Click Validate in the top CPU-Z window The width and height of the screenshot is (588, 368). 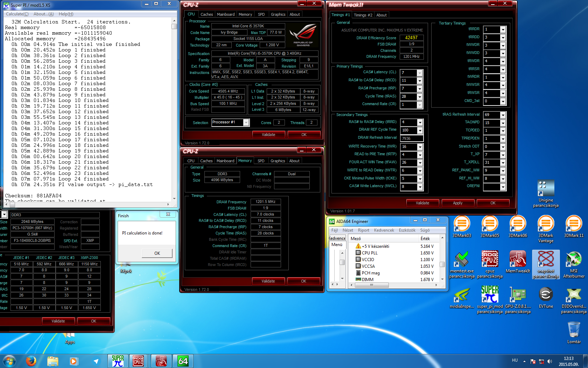click(268, 135)
